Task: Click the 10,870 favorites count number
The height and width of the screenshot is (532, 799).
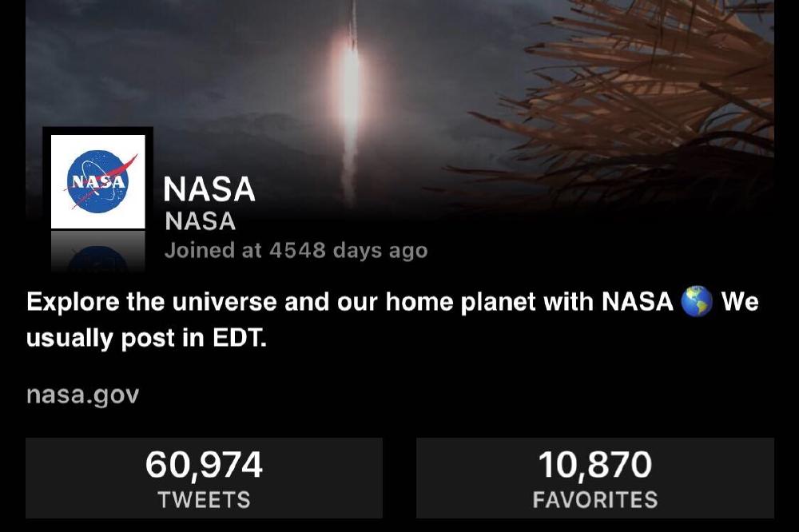Action: tap(595, 465)
